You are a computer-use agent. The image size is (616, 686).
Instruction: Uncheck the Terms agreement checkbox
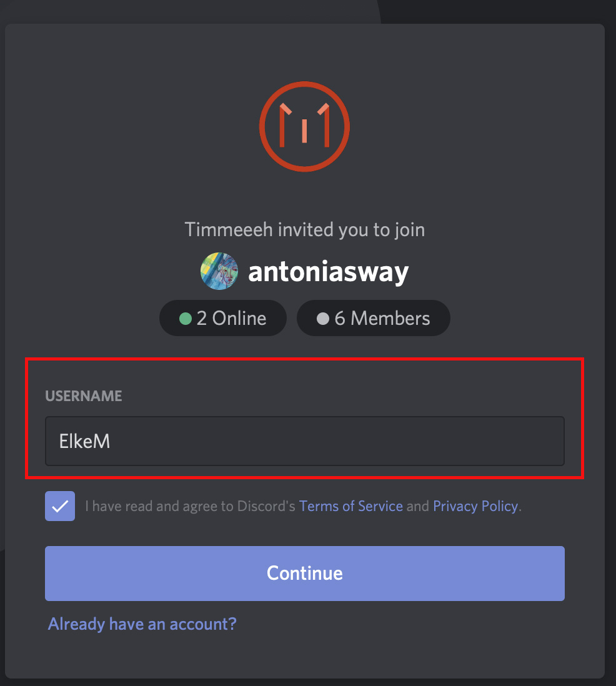60,506
